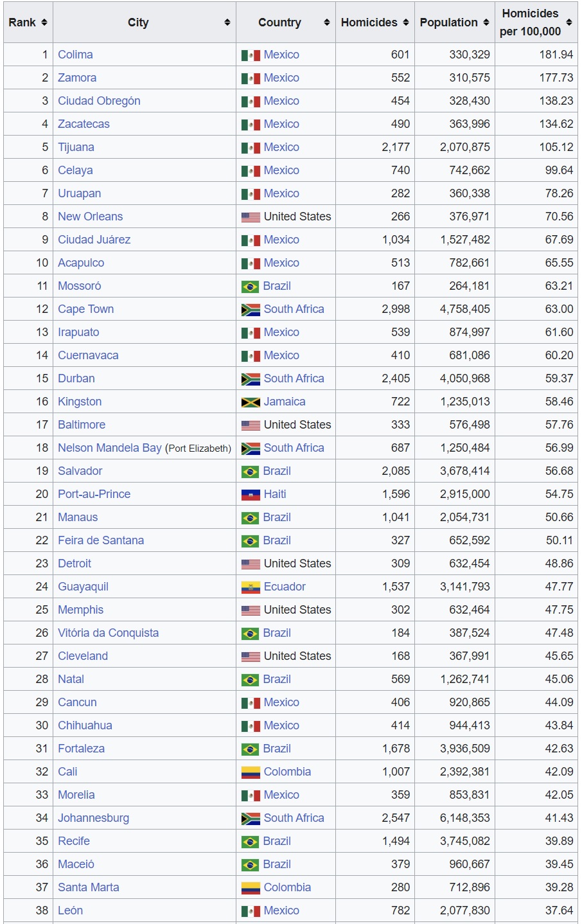Image resolution: width=582 pixels, height=924 pixels.
Task: Open the Colima city link
Action: coord(75,55)
